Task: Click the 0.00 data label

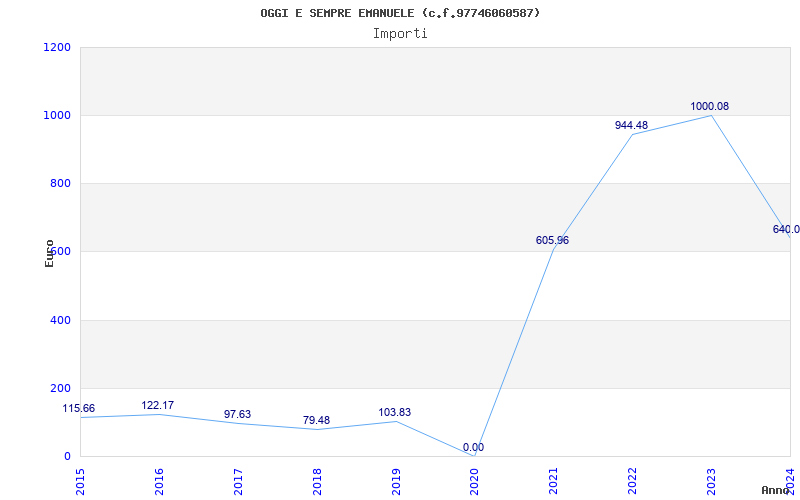Action: [x=473, y=447]
